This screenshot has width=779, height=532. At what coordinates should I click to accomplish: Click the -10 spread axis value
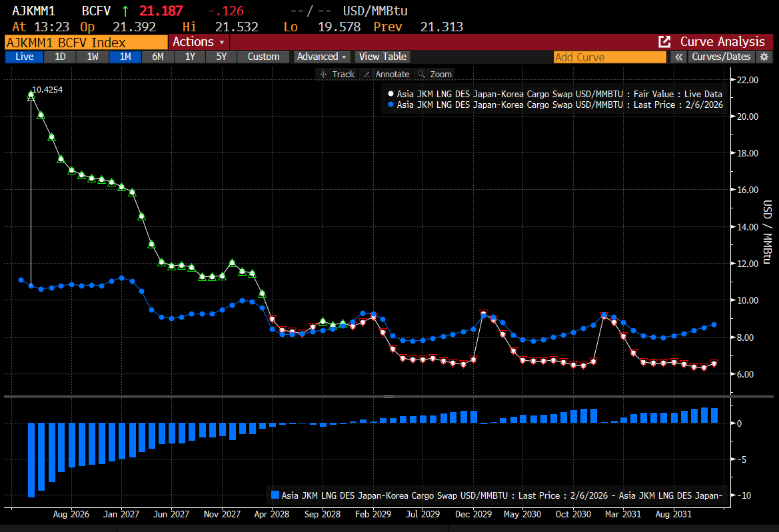[x=744, y=495]
